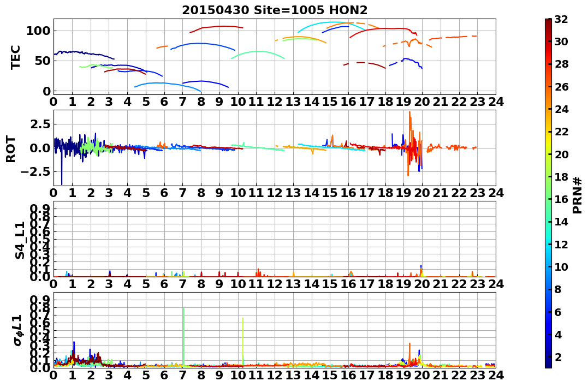Click colorbar tick label 4
Image resolution: width=588 pixels, height=387 pixels.
pos(558,334)
